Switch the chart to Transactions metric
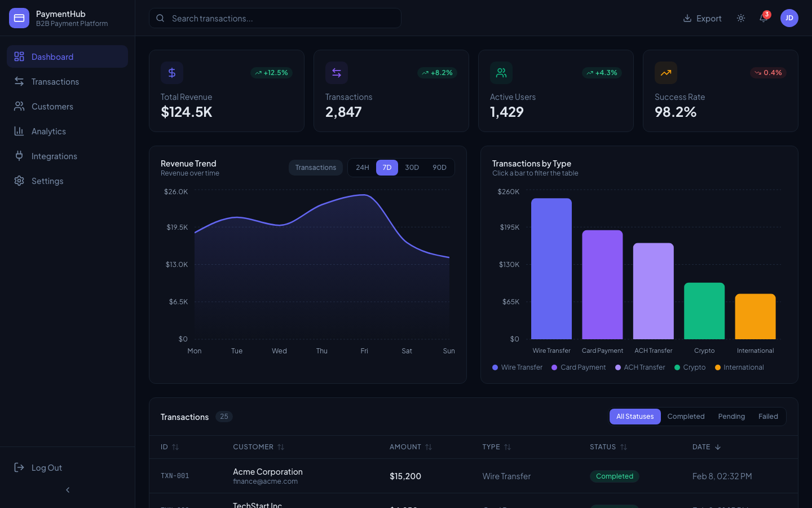 (316, 168)
